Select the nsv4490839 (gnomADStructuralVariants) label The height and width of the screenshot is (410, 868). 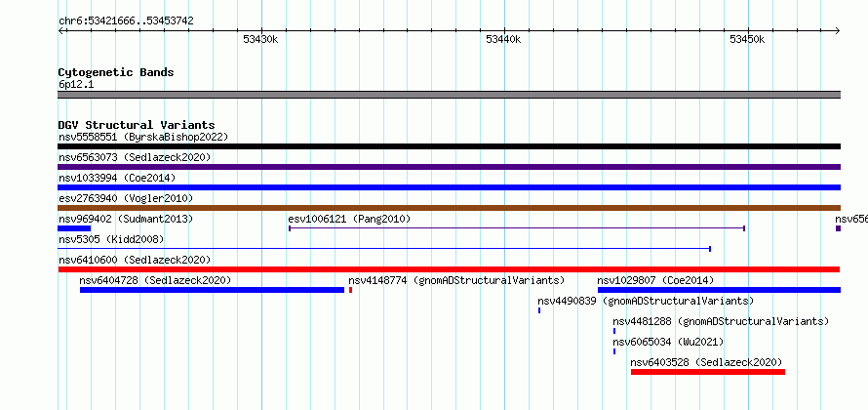(x=646, y=301)
